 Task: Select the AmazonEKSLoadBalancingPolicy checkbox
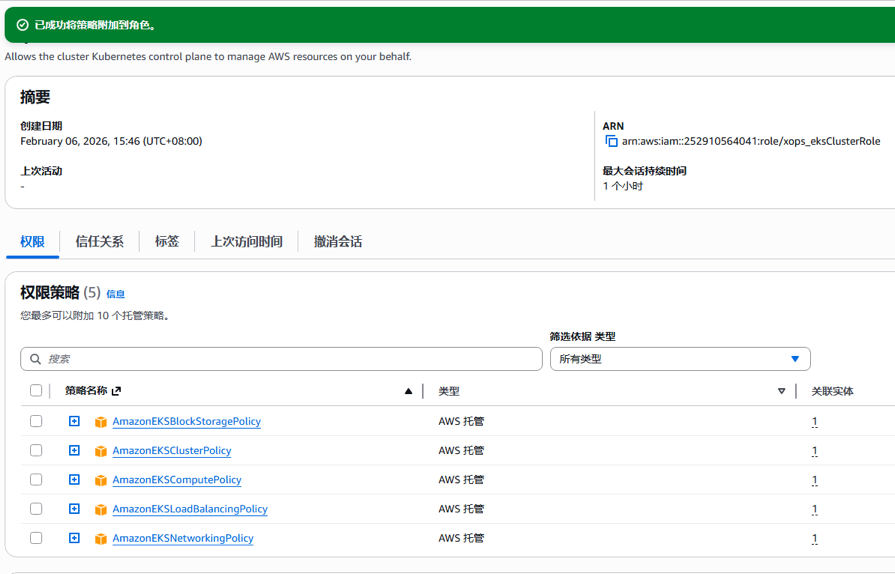[36, 509]
